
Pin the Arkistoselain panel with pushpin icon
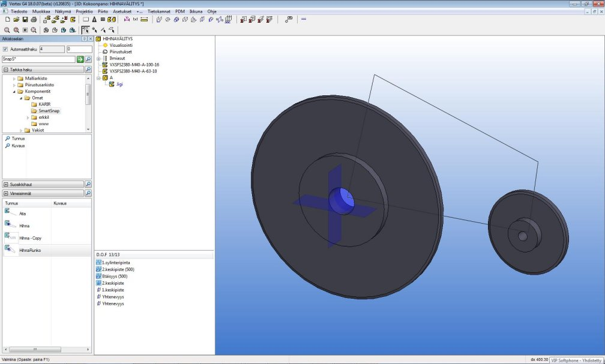tap(84, 39)
